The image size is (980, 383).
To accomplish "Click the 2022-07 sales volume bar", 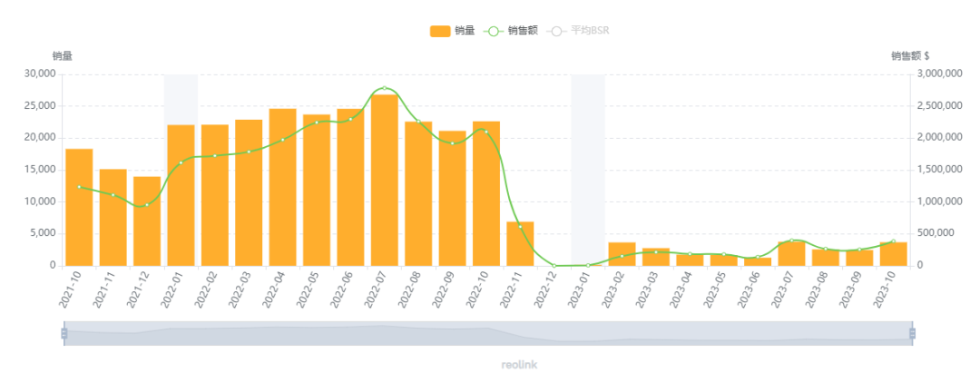I will click(x=384, y=182).
